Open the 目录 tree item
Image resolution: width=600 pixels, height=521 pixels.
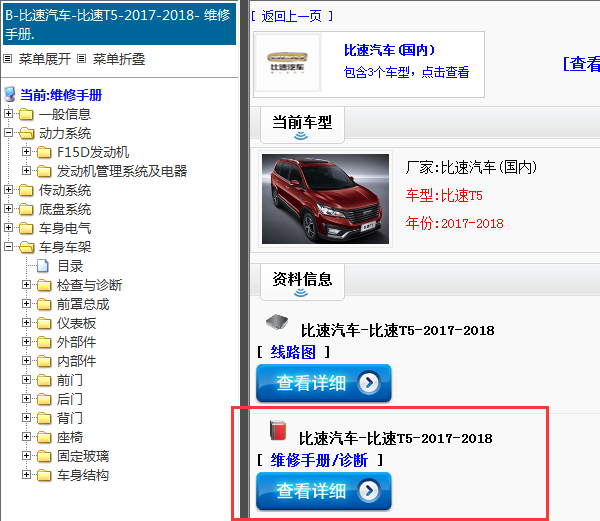tap(70, 266)
